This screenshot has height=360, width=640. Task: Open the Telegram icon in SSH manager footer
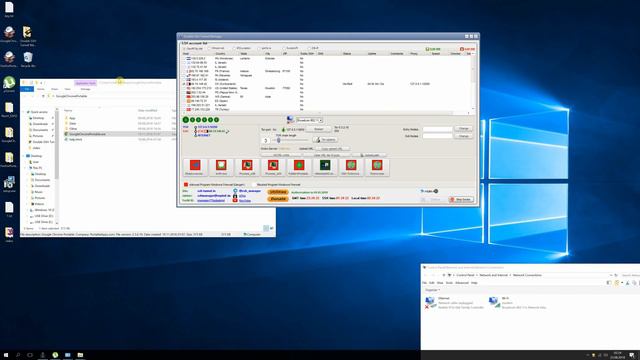point(235,191)
